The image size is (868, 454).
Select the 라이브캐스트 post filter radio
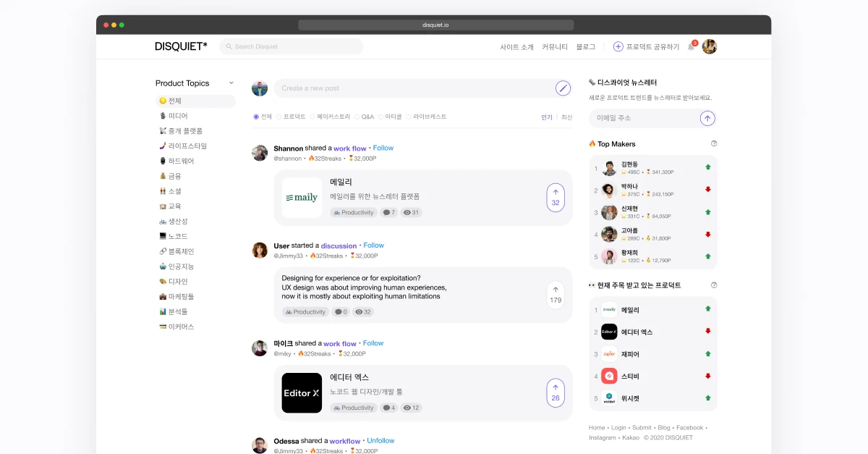point(409,117)
